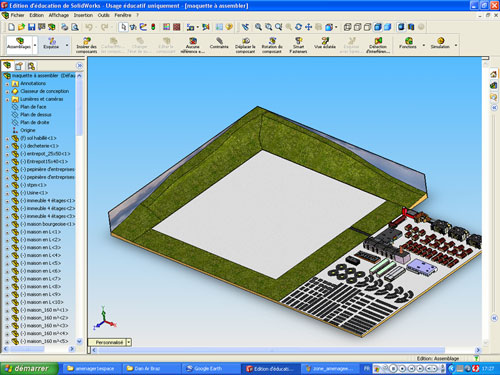Toggle the shaded-with-edges display mode
This screenshot has width=500, height=375.
pos(378,27)
